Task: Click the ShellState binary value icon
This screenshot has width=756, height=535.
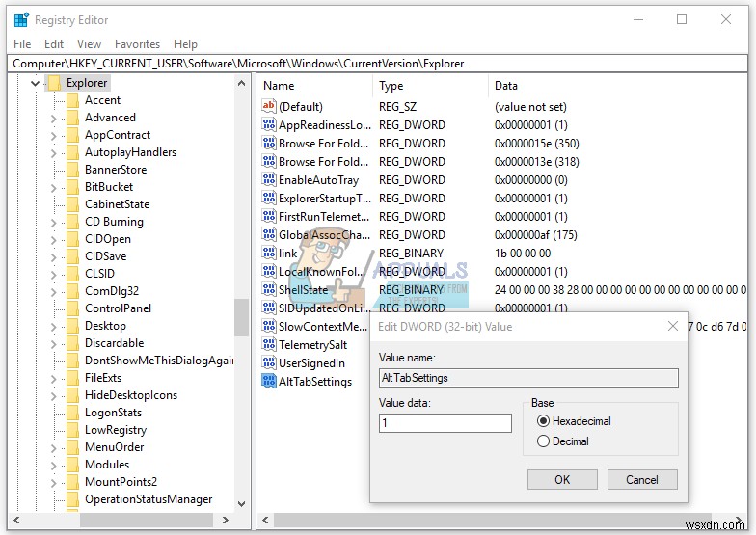Action: click(x=268, y=289)
